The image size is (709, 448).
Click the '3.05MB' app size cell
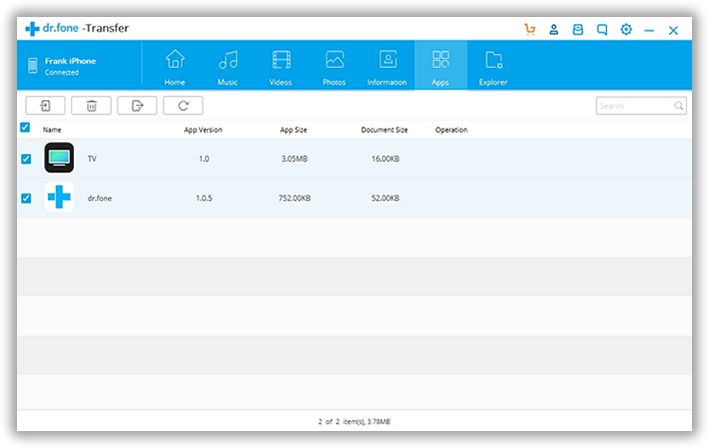(x=294, y=159)
